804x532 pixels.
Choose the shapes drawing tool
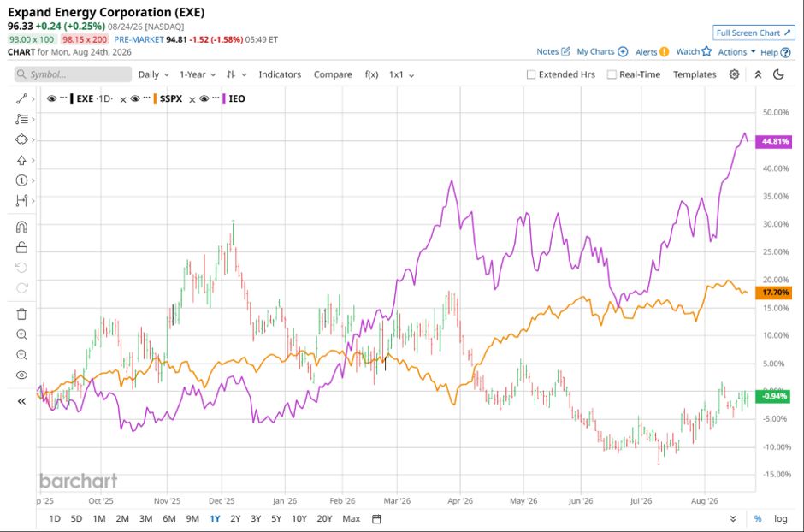pos(21,139)
